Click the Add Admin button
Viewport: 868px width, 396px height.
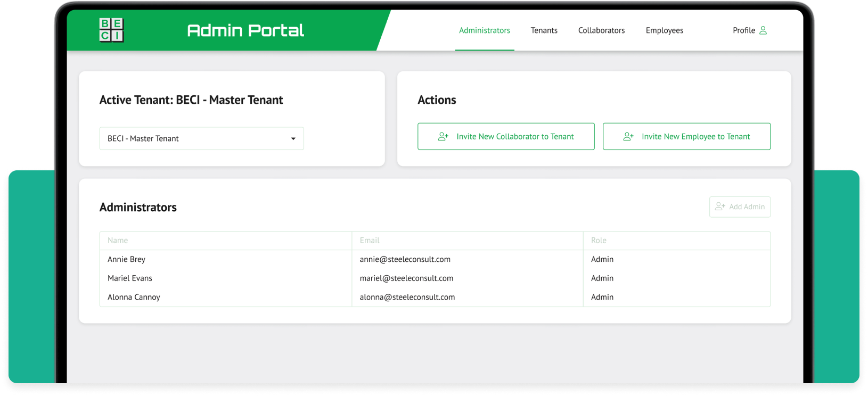(x=740, y=207)
